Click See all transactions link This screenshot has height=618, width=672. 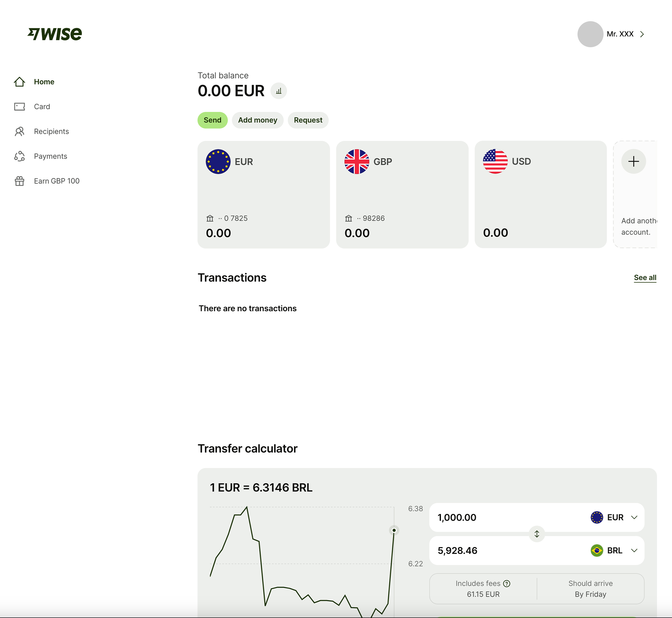[x=645, y=278]
